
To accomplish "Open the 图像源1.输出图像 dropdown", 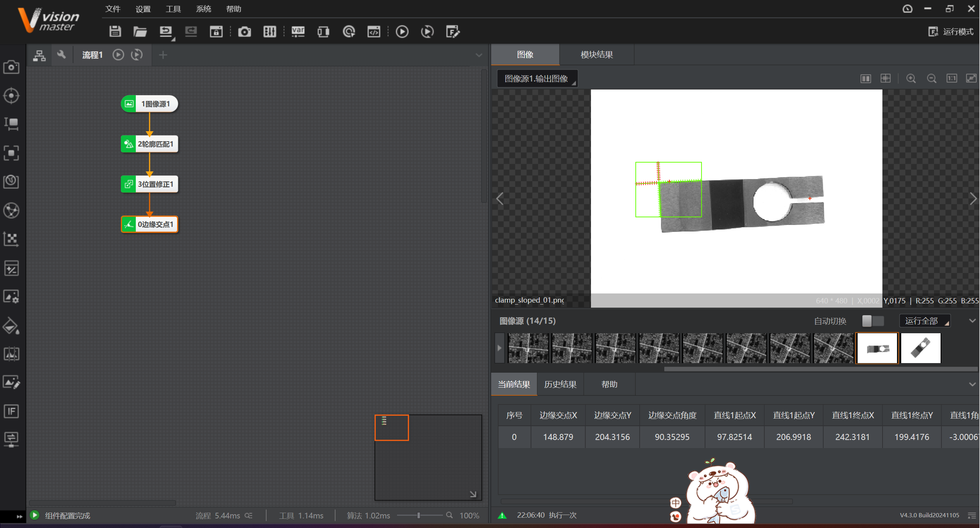I will tap(537, 78).
